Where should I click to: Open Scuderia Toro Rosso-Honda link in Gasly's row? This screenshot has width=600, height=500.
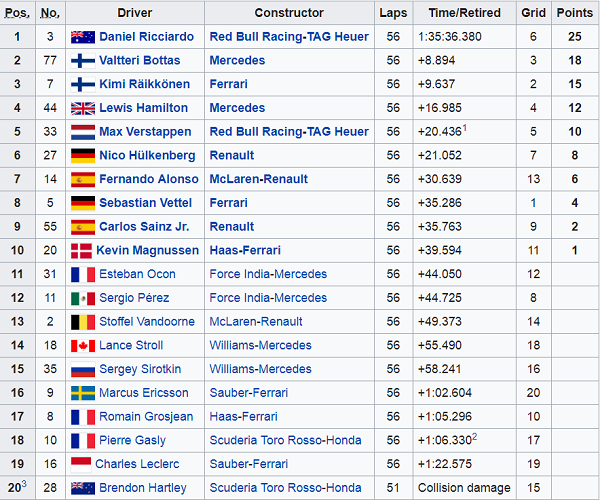(285, 440)
